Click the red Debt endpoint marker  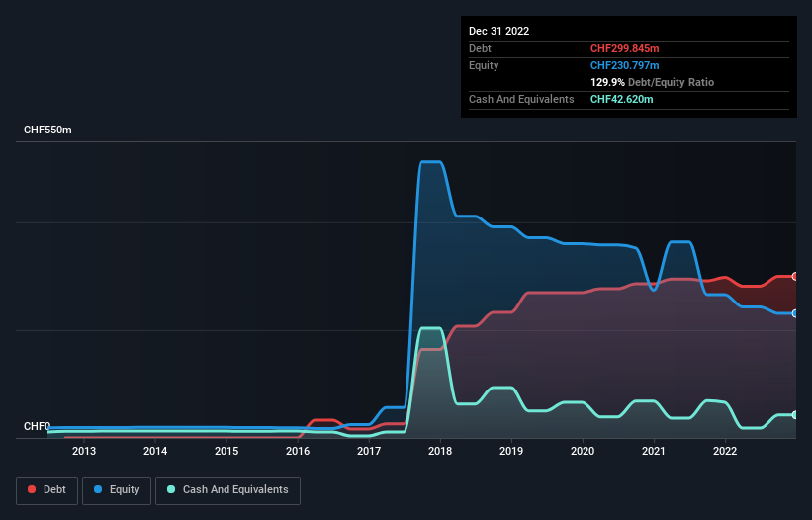(795, 276)
